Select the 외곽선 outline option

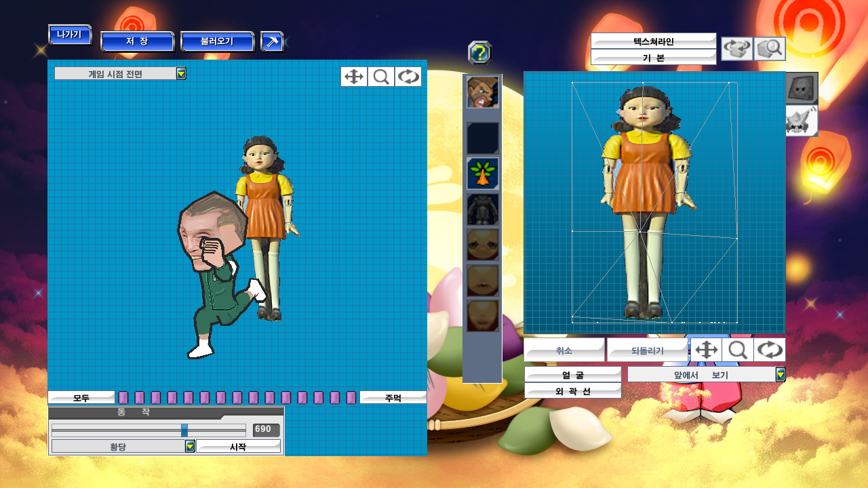573,390
